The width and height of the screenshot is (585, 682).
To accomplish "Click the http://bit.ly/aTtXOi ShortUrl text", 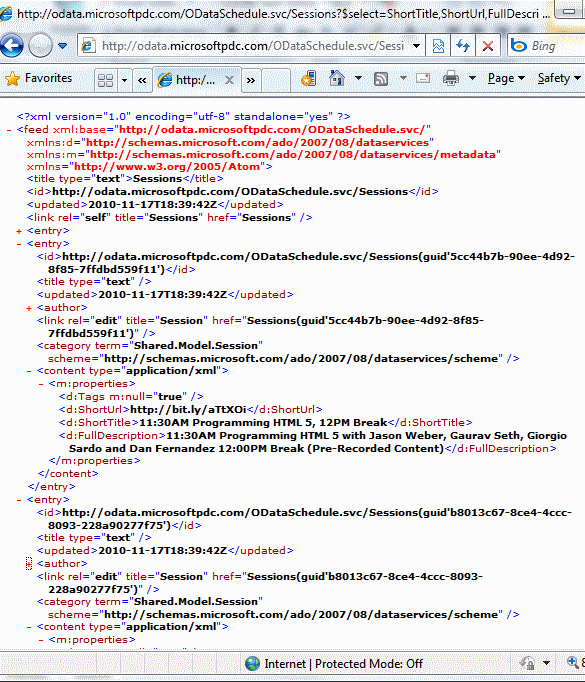I will pyautogui.click(x=188, y=410).
